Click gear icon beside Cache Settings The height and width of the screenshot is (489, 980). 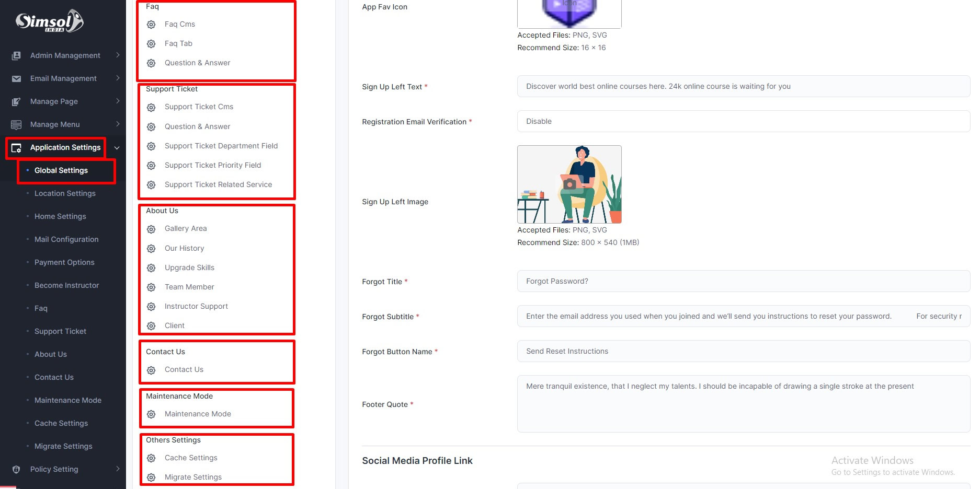(x=151, y=458)
